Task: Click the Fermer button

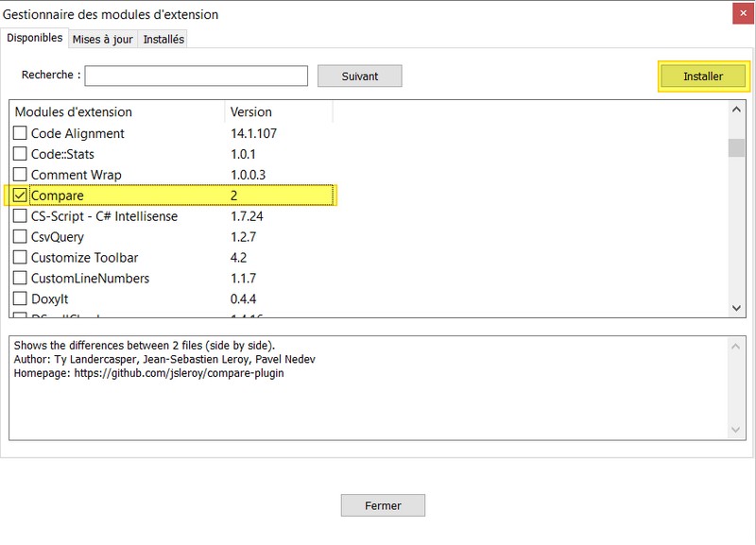Action: 383,505
